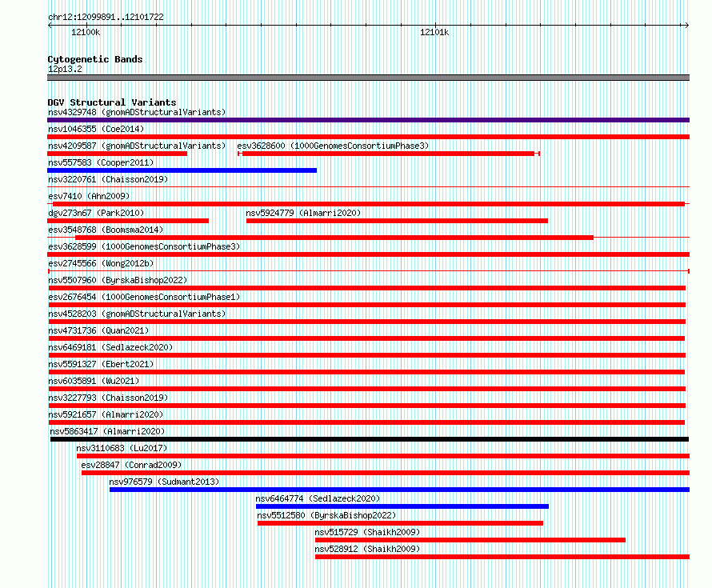Select esv2745566 (Wong2012b) label

coord(101,263)
